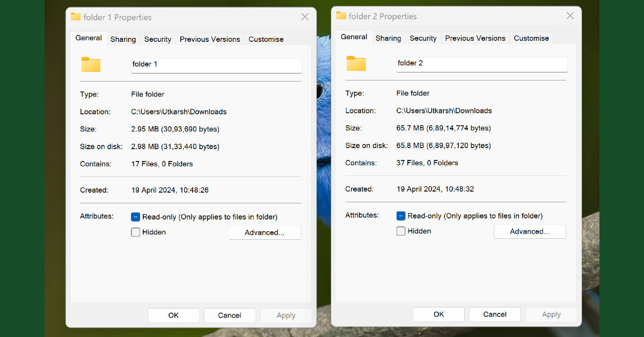The height and width of the screenshot is (337, 644).
Task: Open Advanced attributes for folder 1
Action: [265, 232]
